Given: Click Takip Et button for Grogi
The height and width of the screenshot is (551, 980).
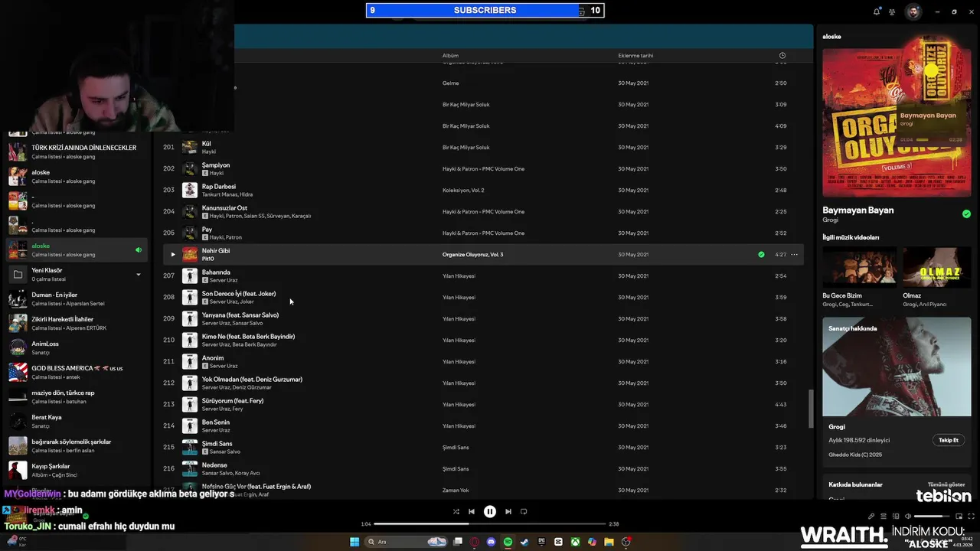Looking at the screenshot, I should (x=949, y=440).
